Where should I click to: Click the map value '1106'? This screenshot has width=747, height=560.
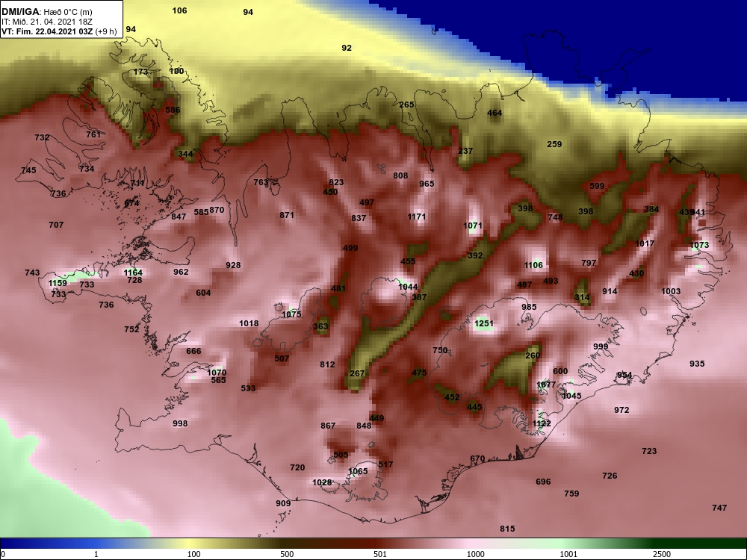tap(533, 265)
